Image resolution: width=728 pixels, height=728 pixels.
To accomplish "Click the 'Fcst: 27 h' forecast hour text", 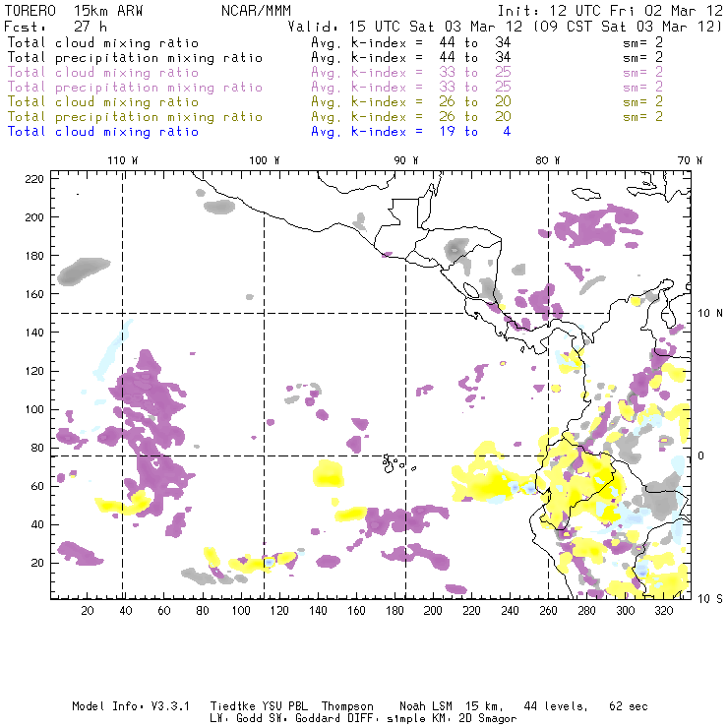I will (x=56, y=27).
